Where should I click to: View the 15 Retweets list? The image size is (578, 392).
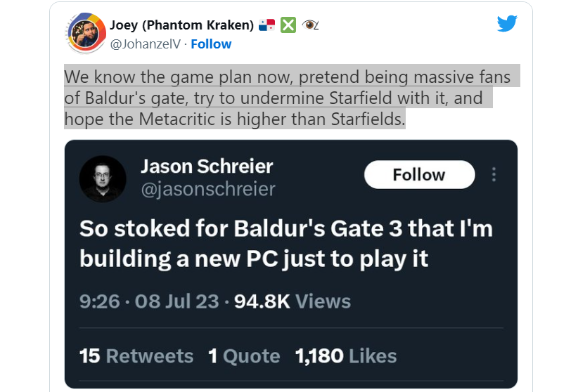(136, 356)
